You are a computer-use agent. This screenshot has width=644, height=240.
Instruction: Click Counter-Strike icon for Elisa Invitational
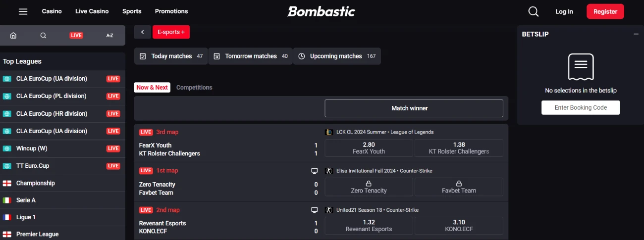point(328,171)
